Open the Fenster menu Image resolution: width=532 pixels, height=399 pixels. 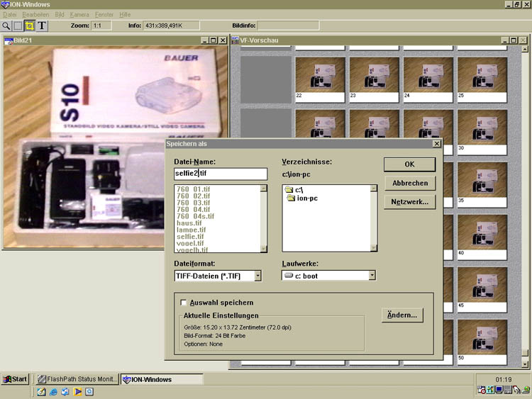coord(104,15)
